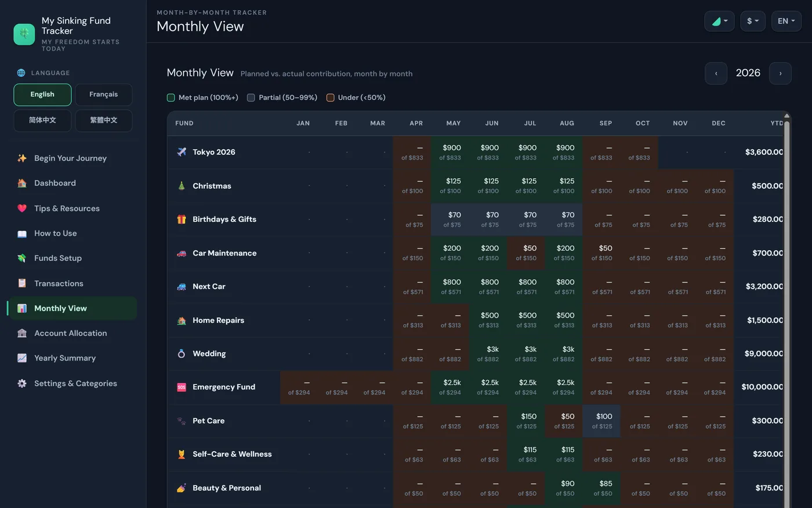Screen dimensions: 812x508
Task: Click the gift icon for Birthdays & Gifts
Action: pos(182,219)
